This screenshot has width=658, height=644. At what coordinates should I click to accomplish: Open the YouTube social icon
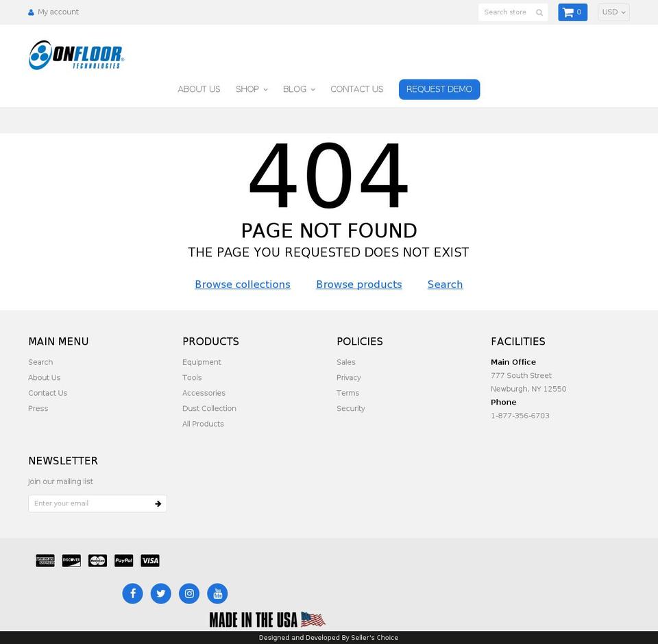tap(217, 594)
